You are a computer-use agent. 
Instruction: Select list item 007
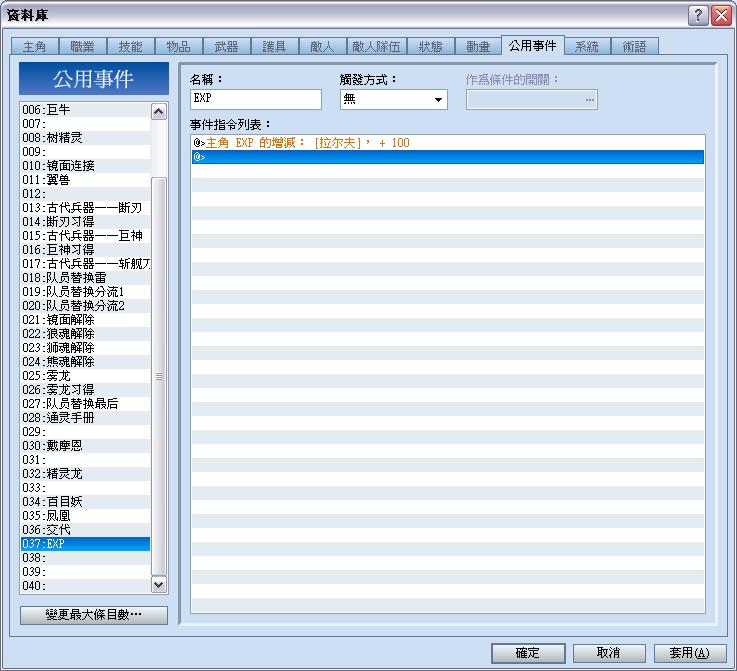click(86, 124)
